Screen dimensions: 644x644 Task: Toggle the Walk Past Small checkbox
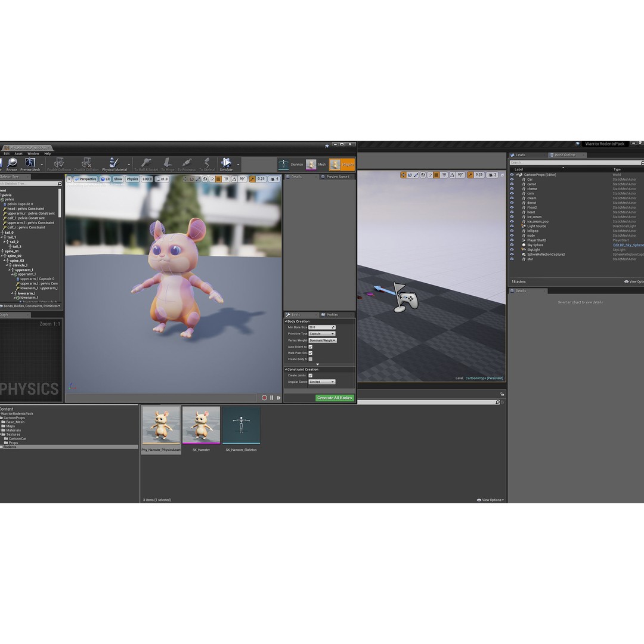tap(311, 353)
